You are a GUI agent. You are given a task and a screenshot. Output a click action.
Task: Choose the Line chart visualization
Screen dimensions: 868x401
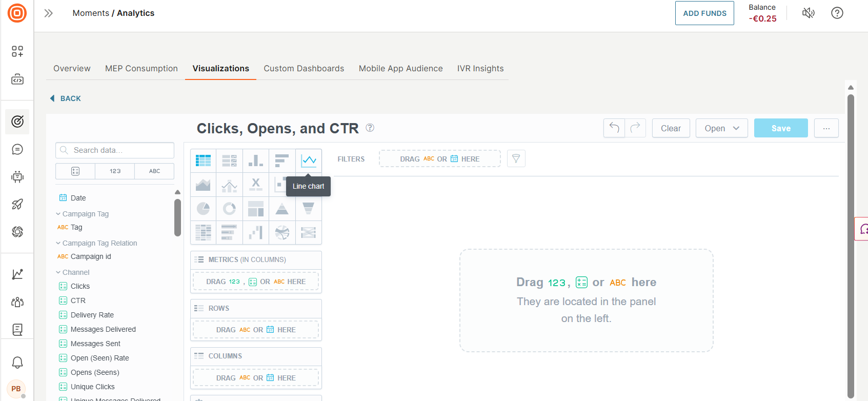coord(309,161)
